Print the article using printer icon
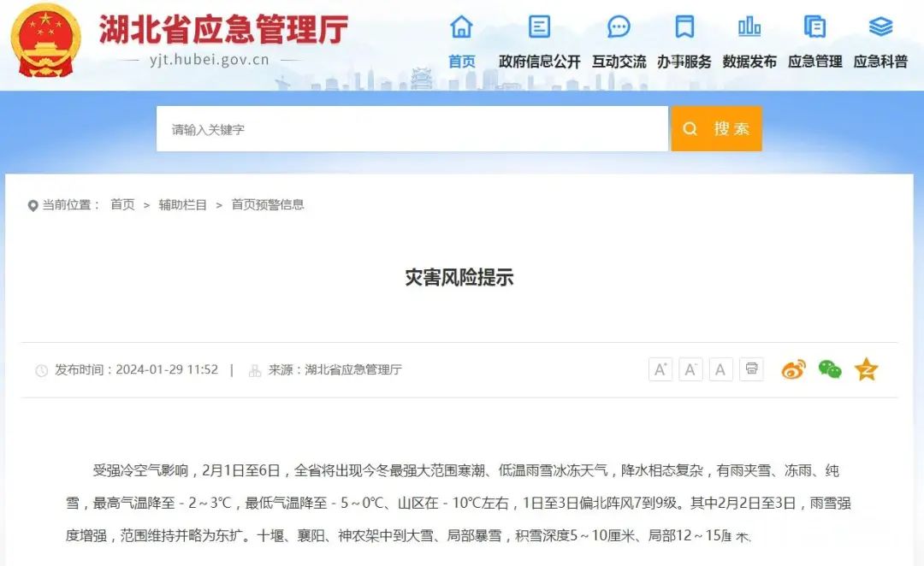This screenshot has height=566, width=924. pos(751,369)
